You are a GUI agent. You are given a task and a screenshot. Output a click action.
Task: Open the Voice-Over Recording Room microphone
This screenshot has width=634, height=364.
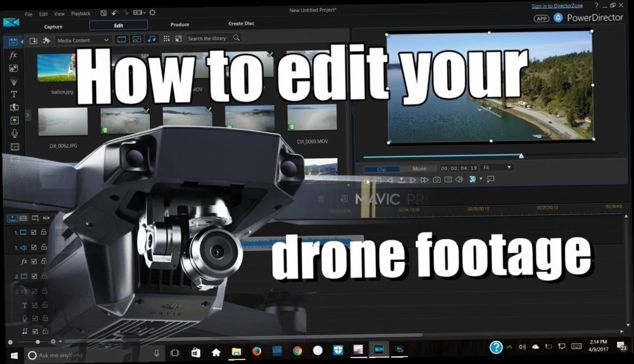point(14,133)
